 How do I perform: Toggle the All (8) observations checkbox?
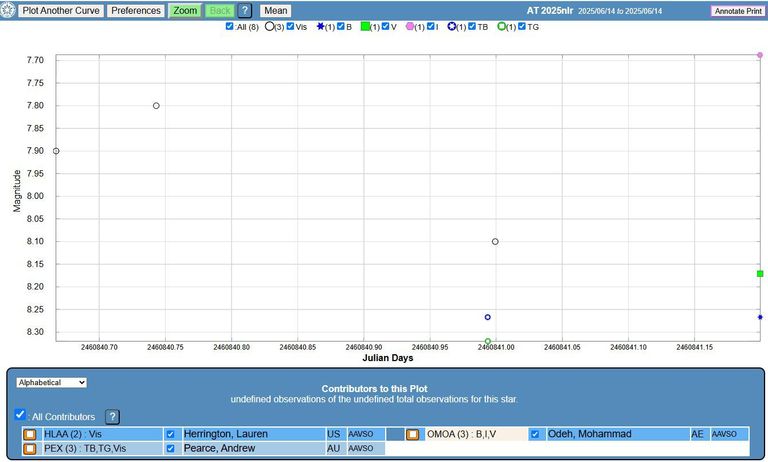[230, 27]
